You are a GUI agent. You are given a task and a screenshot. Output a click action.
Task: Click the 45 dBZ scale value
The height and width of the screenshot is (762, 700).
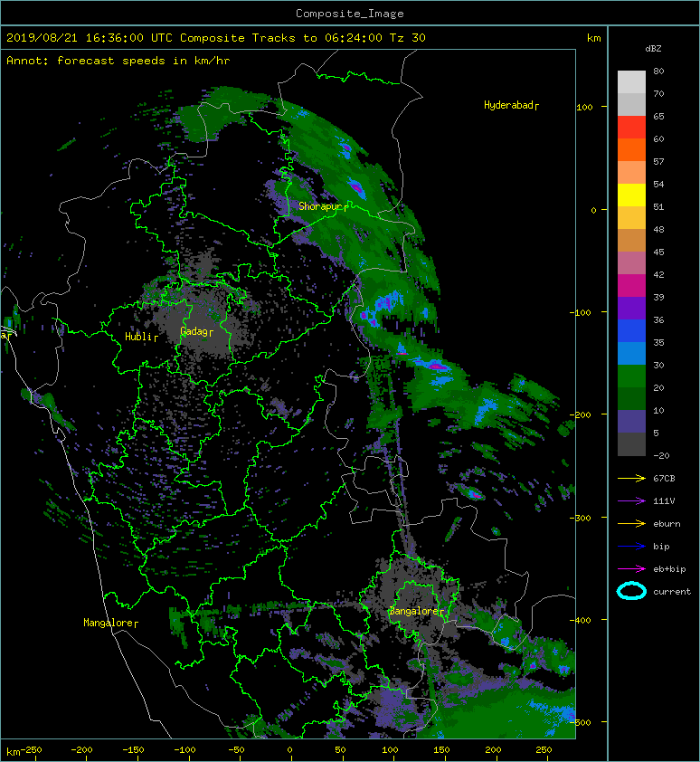(x=658, y=252)
